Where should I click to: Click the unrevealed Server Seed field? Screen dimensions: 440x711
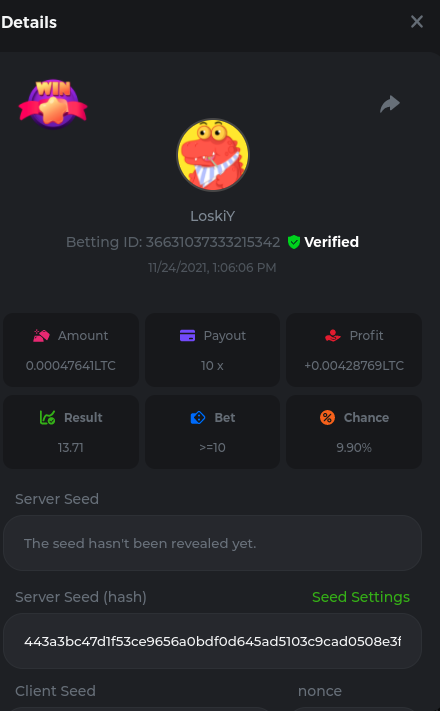pyautogui.click(x=212, y=543)
